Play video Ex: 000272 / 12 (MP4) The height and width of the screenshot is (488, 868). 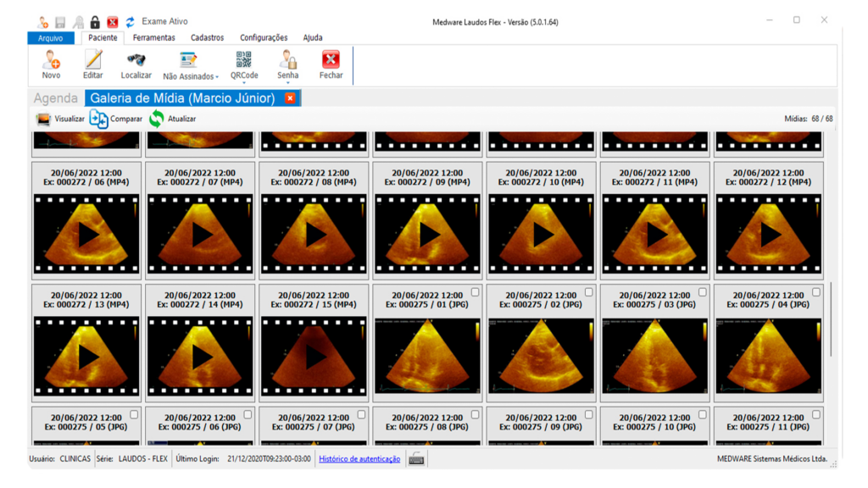(768, 234)
